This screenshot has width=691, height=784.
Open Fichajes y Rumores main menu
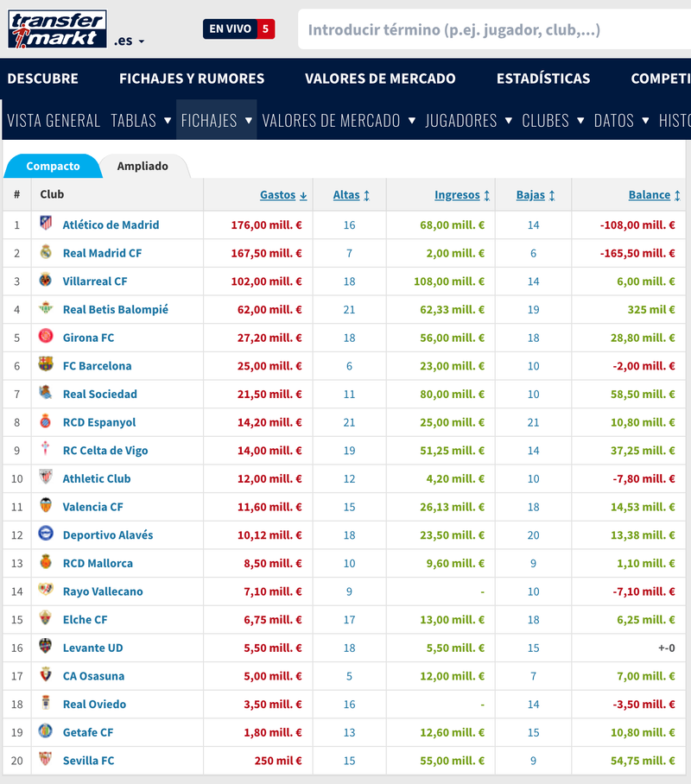coord(192,79)
